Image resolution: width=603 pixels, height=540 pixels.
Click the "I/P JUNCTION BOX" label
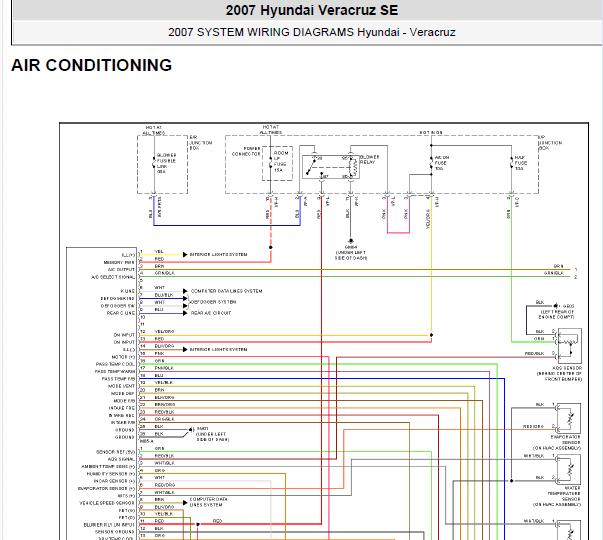(550, 143)
